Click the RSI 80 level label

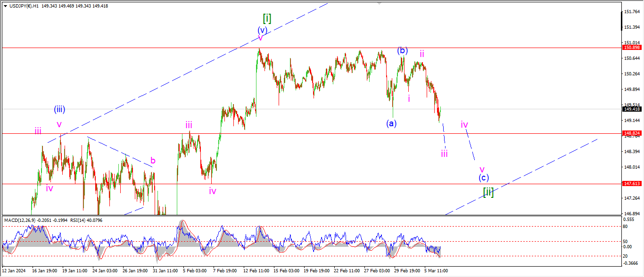[x=627, y=227]
